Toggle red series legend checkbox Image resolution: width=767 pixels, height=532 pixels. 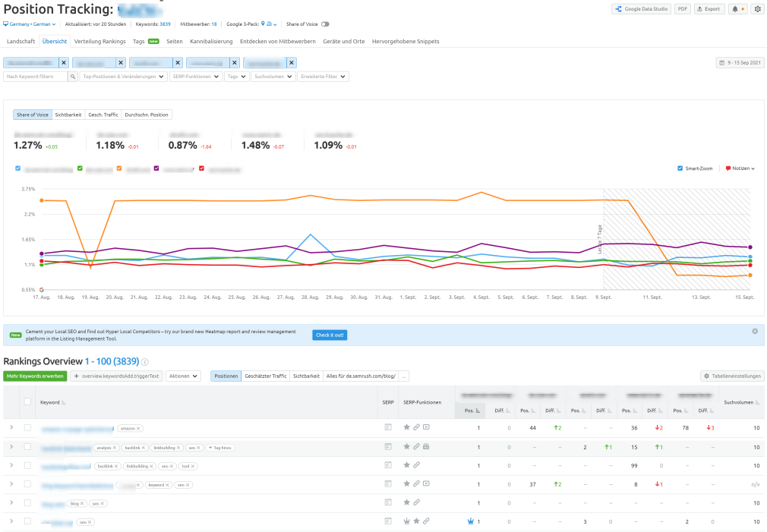click(201, 168)
